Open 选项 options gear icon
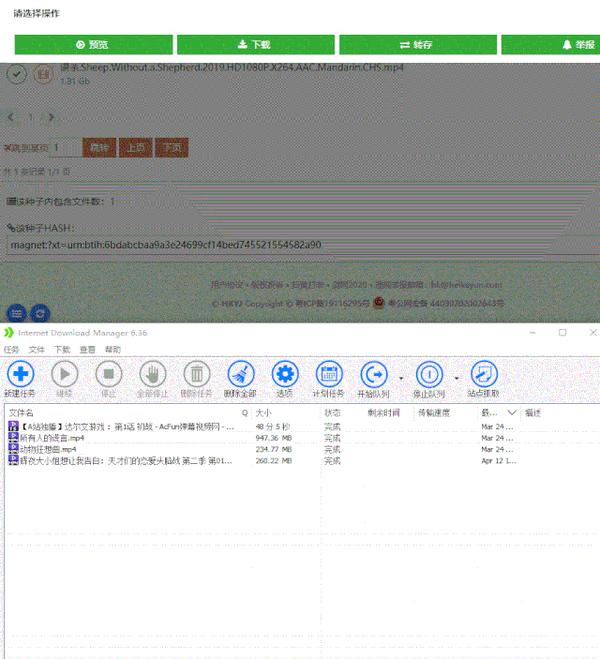The image size is (600, 659). 285,374
